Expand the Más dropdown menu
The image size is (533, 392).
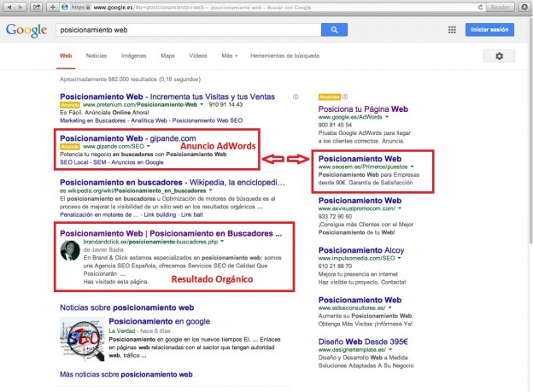tap(230, 56)
